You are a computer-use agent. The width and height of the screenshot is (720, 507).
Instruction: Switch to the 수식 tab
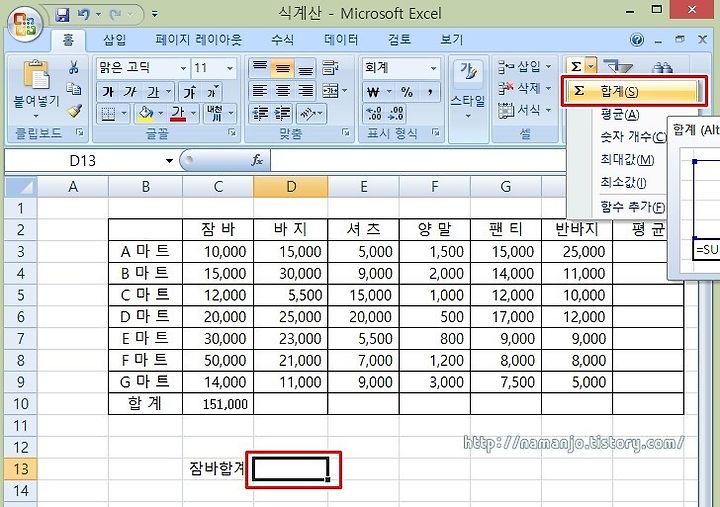[x=282, y=40]
